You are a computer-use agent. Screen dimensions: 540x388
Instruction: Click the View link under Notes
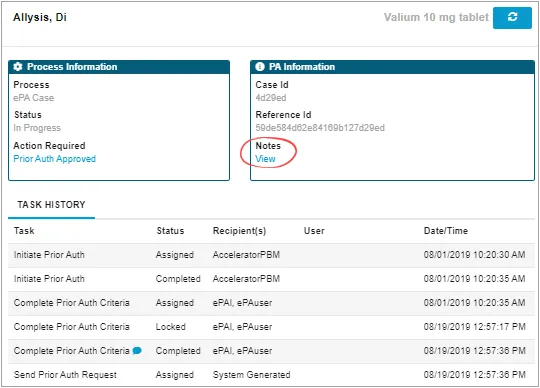click(265, 159)
